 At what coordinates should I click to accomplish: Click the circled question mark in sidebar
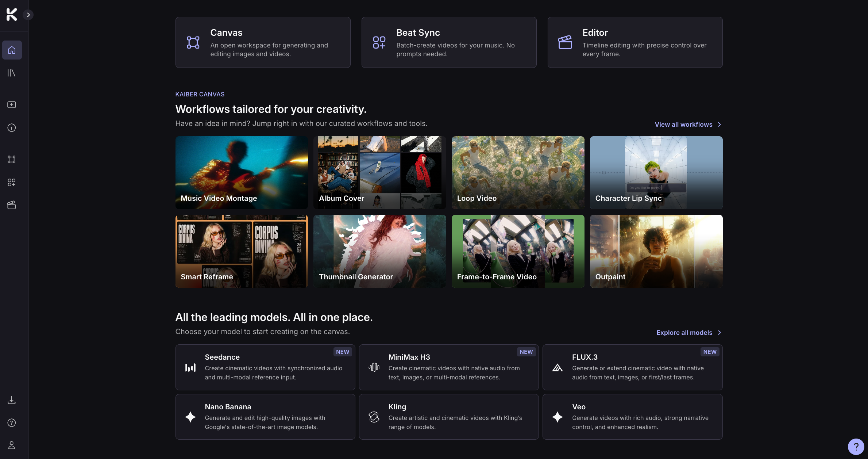coord(12,423)
